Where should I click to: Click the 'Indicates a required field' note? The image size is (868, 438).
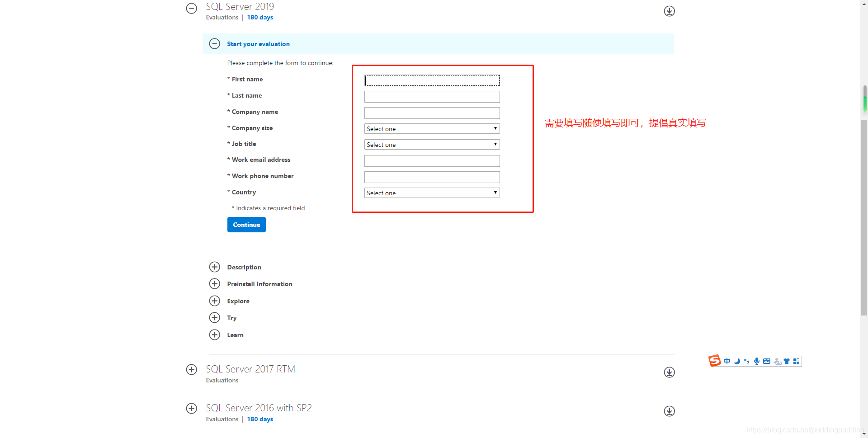(268, 208)
